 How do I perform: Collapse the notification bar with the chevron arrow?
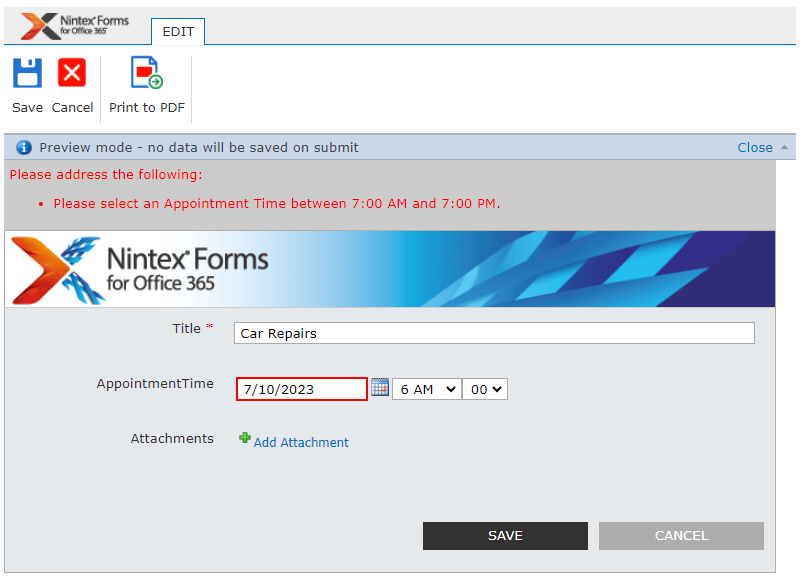783,146
